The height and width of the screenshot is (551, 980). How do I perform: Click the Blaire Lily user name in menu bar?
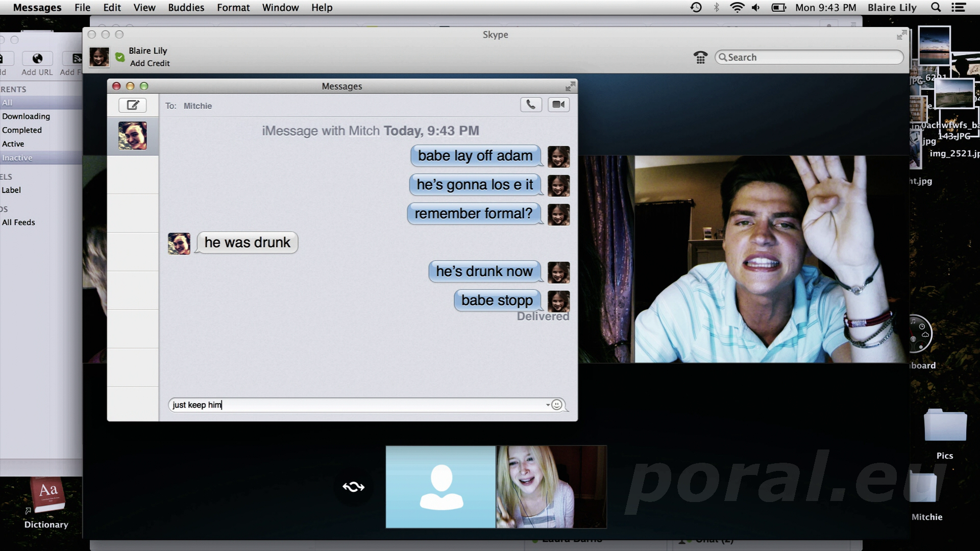(892, 8)
